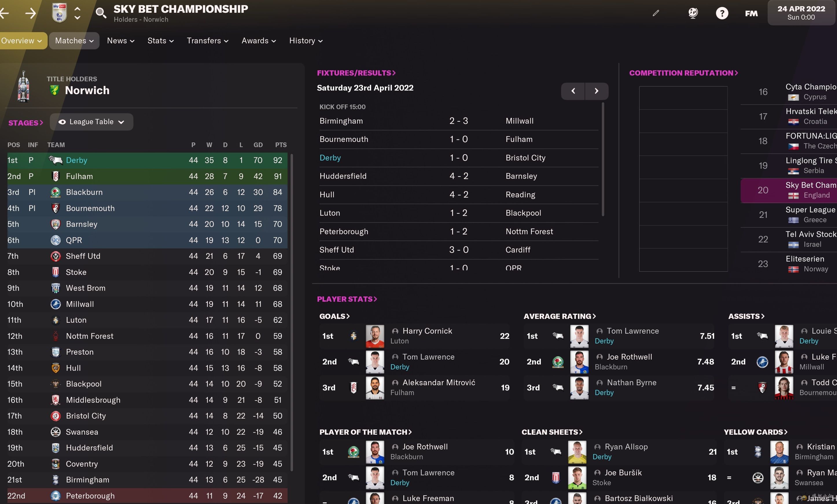This screenshot has height=504, width=837.
Task: Open the Awards tab menu
Action: [x=258, y=41]
